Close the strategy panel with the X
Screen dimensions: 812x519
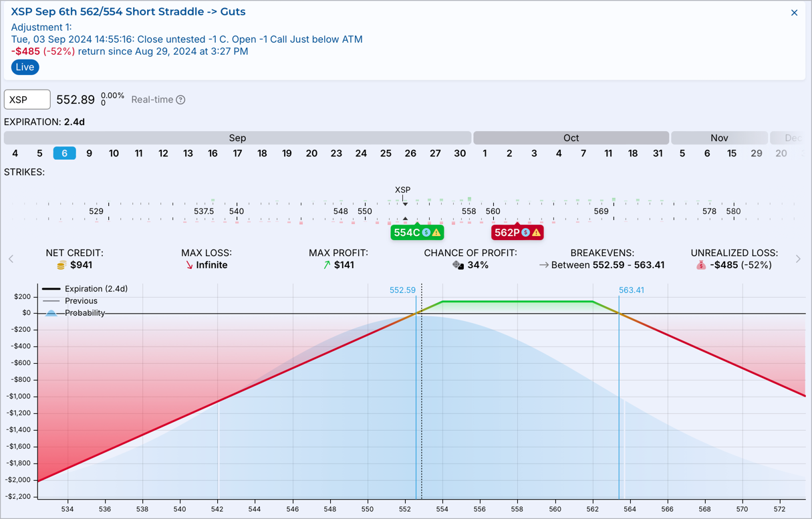pos(794,13)
